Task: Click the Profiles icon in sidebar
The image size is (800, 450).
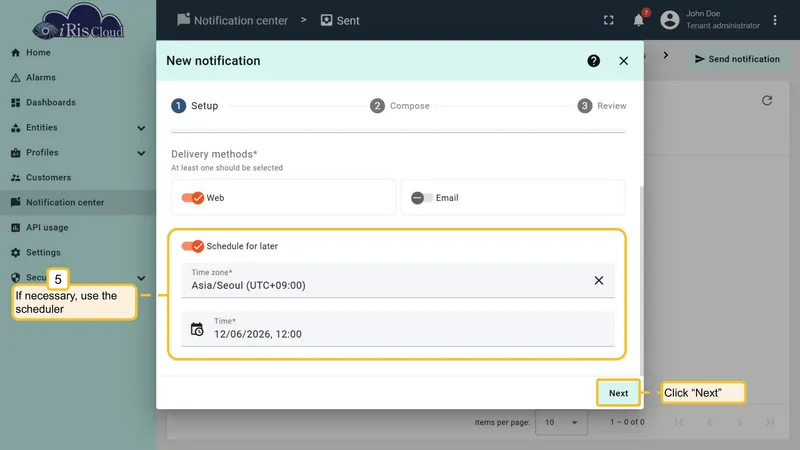Action: click(15, 153)
